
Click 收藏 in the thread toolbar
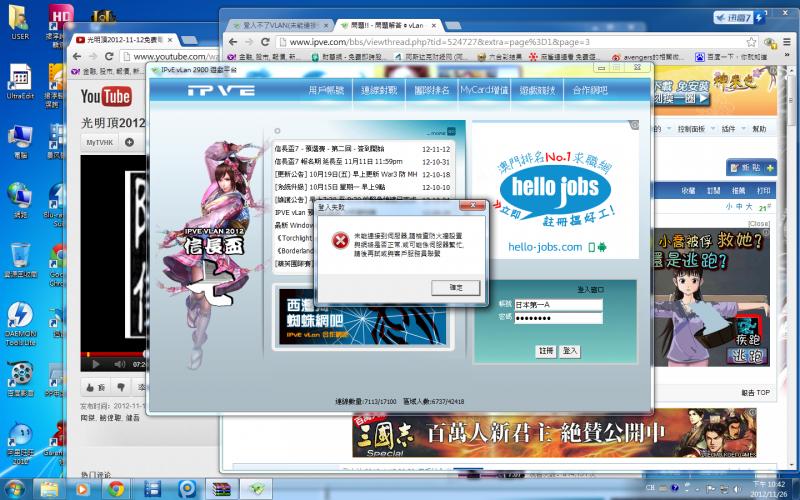(688, 190)
